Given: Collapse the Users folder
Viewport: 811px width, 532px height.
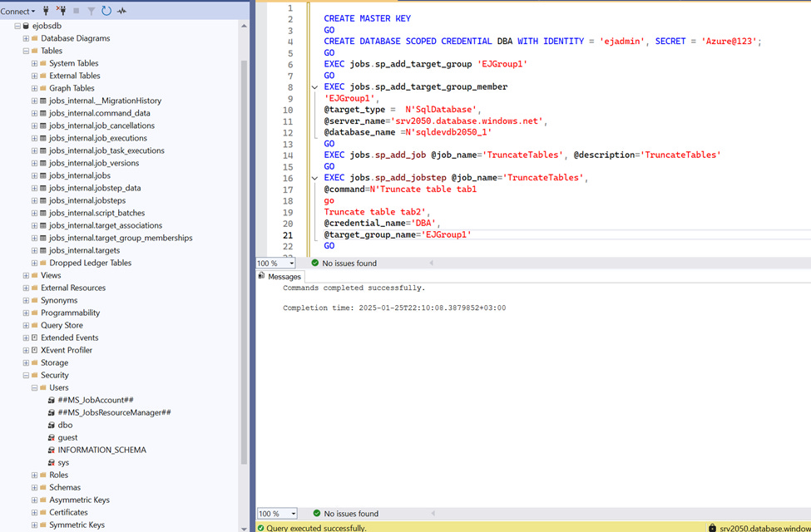Looking at the screenshot, I should pyautogui.click(x=34, y=387).
